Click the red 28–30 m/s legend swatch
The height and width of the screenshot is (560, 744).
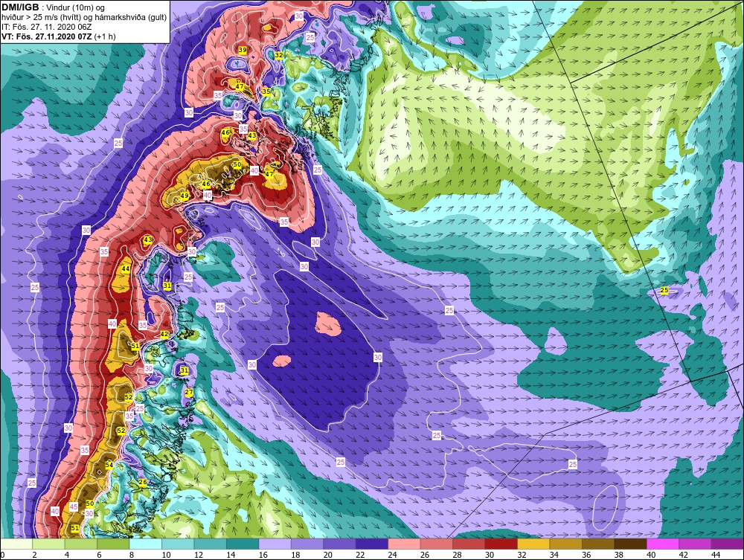[x=469, y=544]
